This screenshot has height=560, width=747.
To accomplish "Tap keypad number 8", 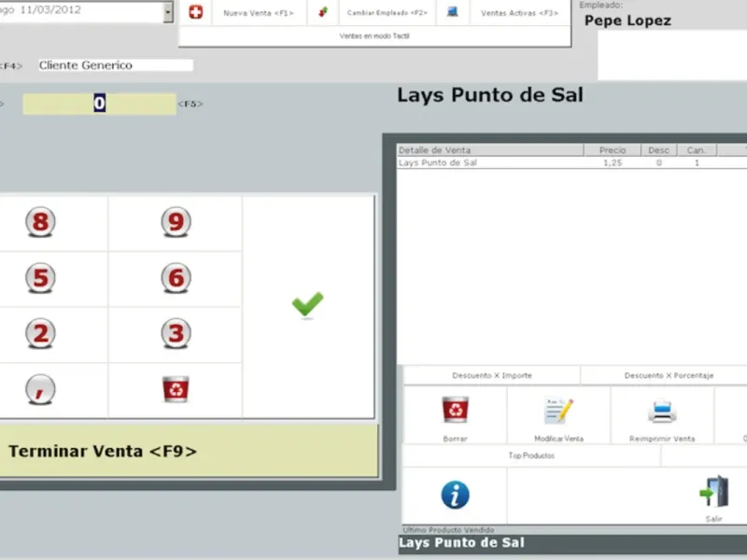I will coord(40,222).
